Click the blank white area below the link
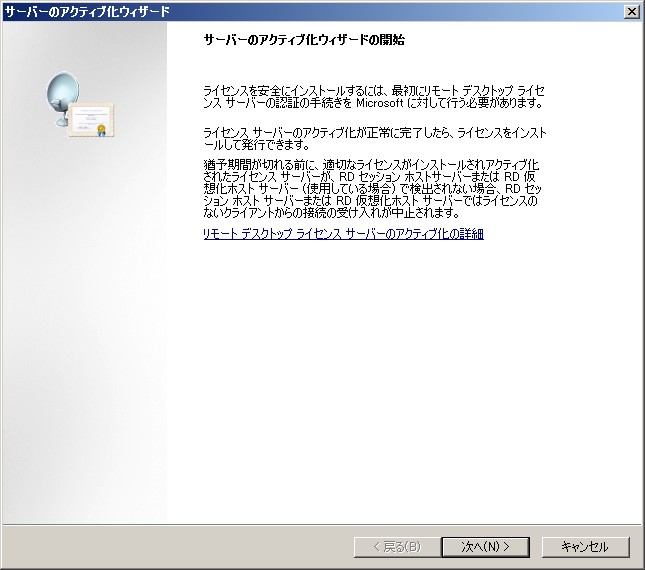Screen dimensions: 645x570 400,380
